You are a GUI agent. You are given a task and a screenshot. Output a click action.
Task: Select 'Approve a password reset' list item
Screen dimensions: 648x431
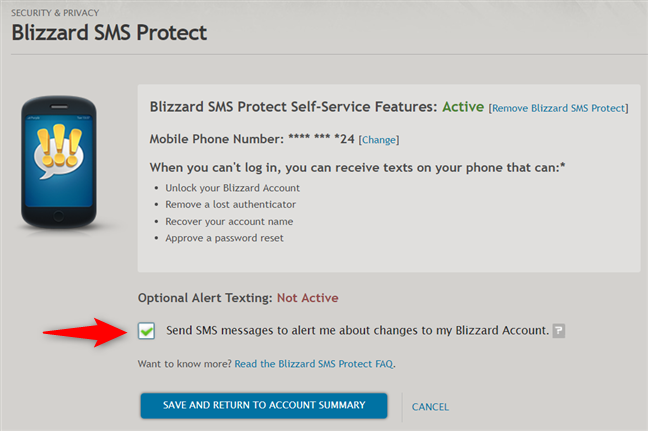point(224,238)
